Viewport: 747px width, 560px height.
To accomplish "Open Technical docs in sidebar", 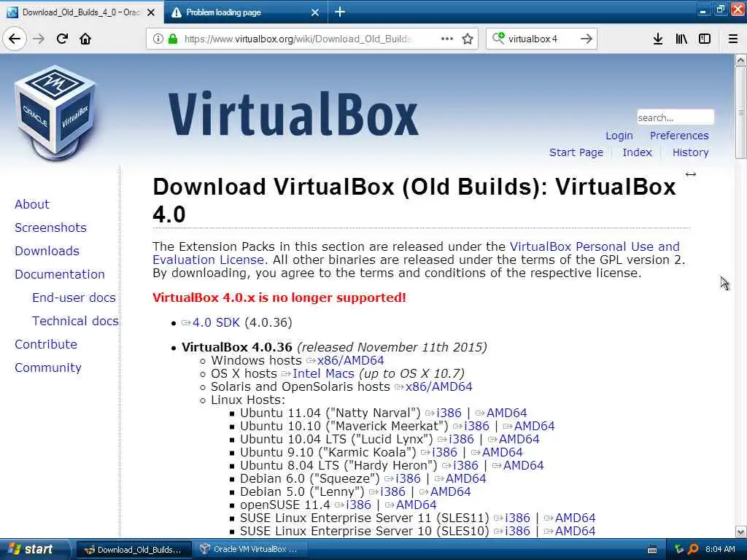I will (75, 321).
